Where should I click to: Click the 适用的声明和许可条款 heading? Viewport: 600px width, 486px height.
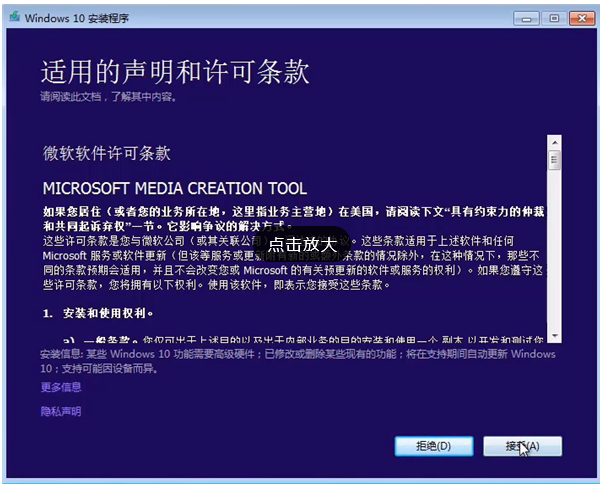point(175,73)
